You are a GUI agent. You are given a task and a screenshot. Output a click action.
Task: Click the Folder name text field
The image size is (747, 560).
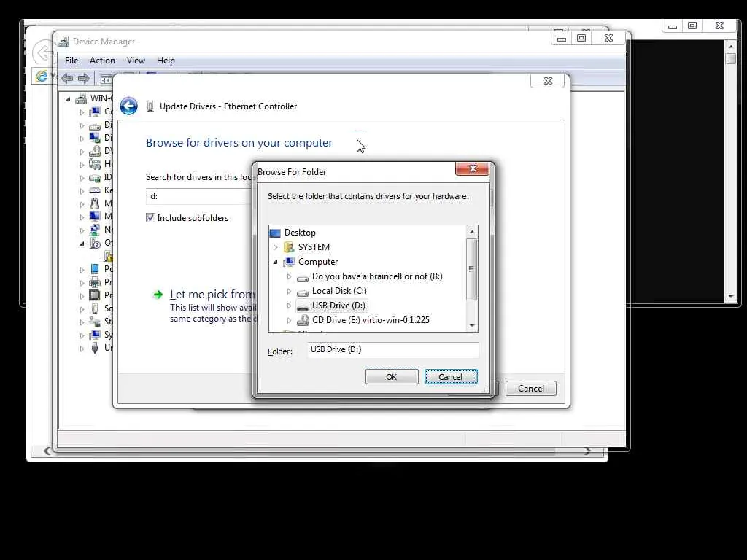pos(393,349)
